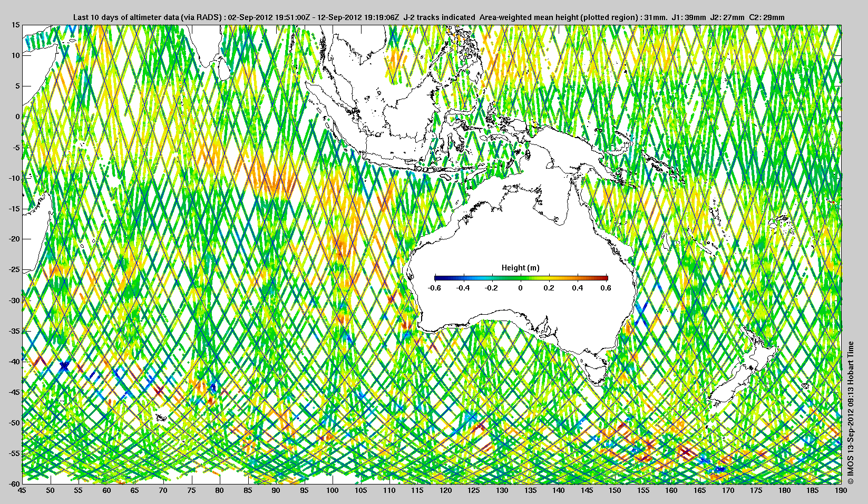Click longitude axis tick label "130"

tap(502, 490)
